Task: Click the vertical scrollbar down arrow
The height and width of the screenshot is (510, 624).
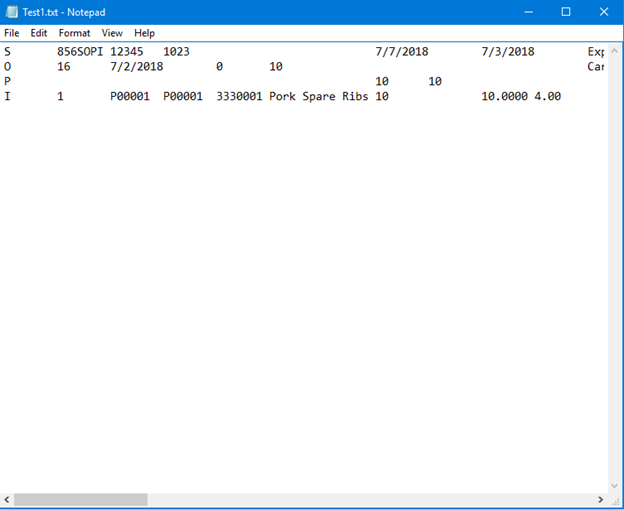Action: tap(614, 484)
